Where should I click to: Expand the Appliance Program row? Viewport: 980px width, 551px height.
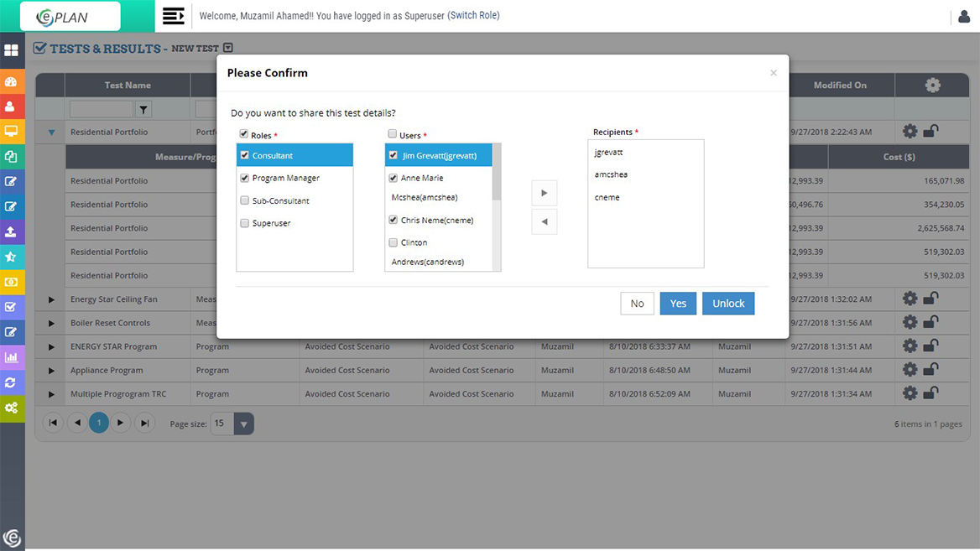(50, 369)
